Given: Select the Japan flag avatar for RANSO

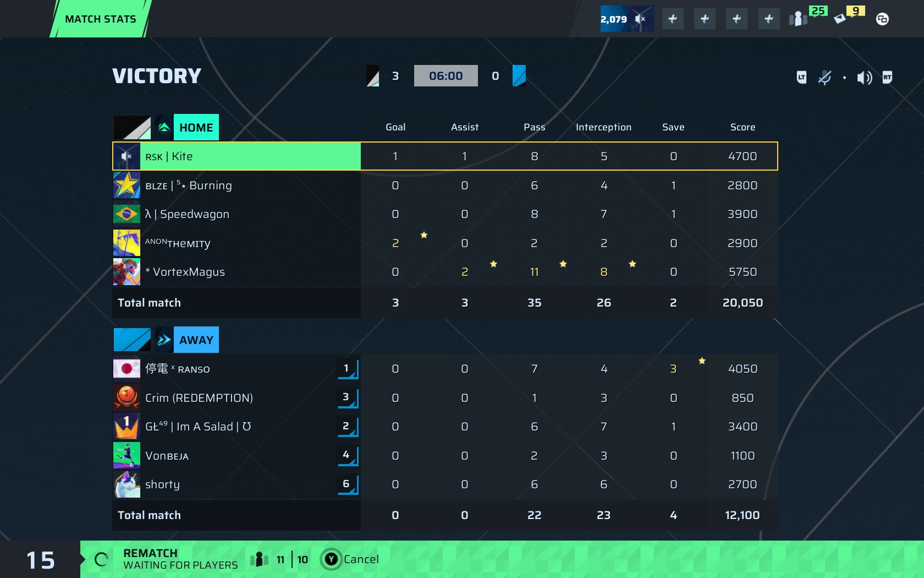Looking at the screenshot, I should 127,368.
